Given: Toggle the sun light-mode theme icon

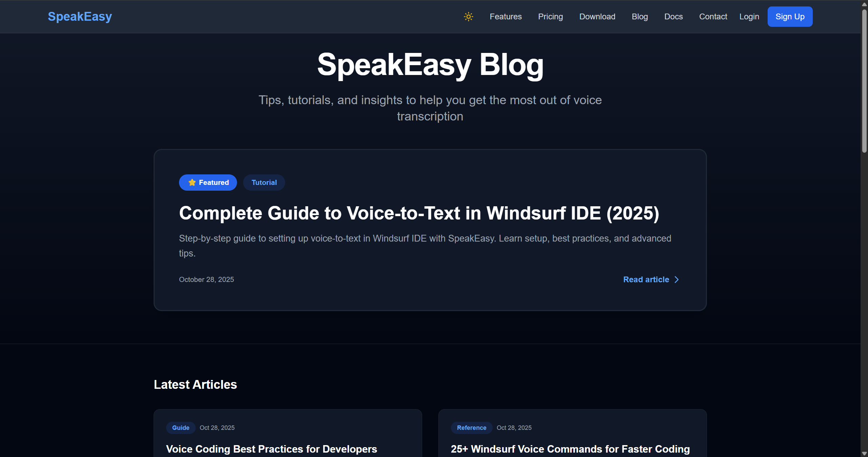Looking at the screenshot, I should pyautogui.click(x=468, y=17).
